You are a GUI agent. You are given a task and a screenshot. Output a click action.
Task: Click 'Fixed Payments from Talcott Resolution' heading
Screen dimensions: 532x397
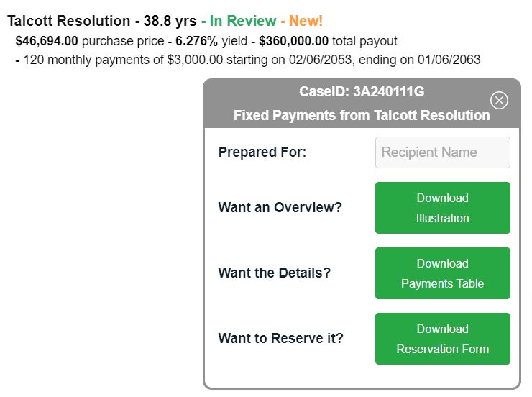[x=362, y=115]
